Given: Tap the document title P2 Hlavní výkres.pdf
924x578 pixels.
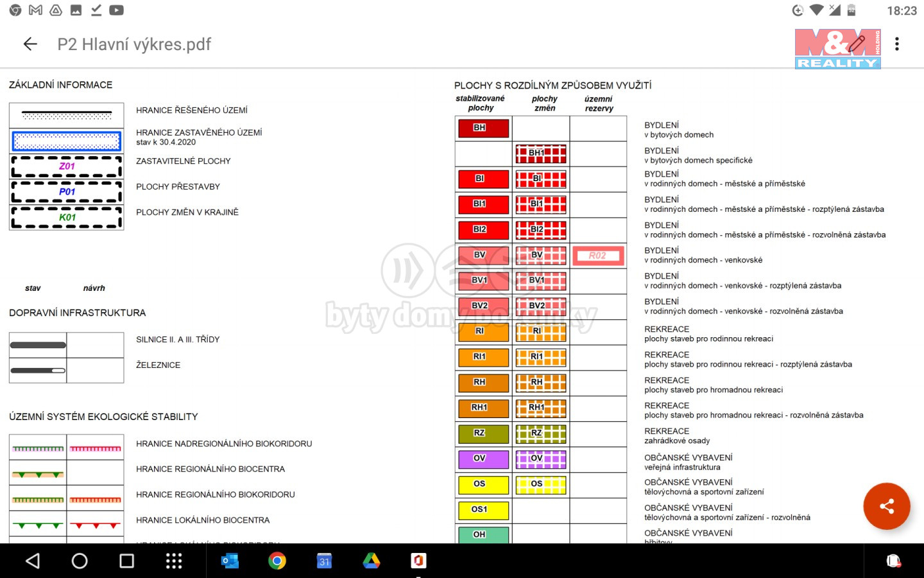Looking at the screenshot, I should tap(134, 44).
